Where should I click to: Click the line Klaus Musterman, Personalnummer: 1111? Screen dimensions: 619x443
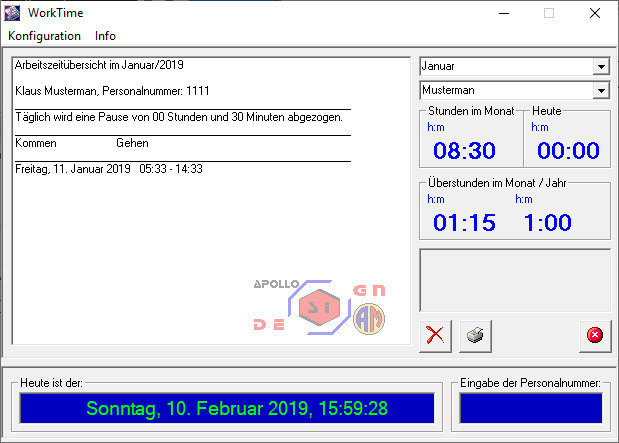[112, 91]
